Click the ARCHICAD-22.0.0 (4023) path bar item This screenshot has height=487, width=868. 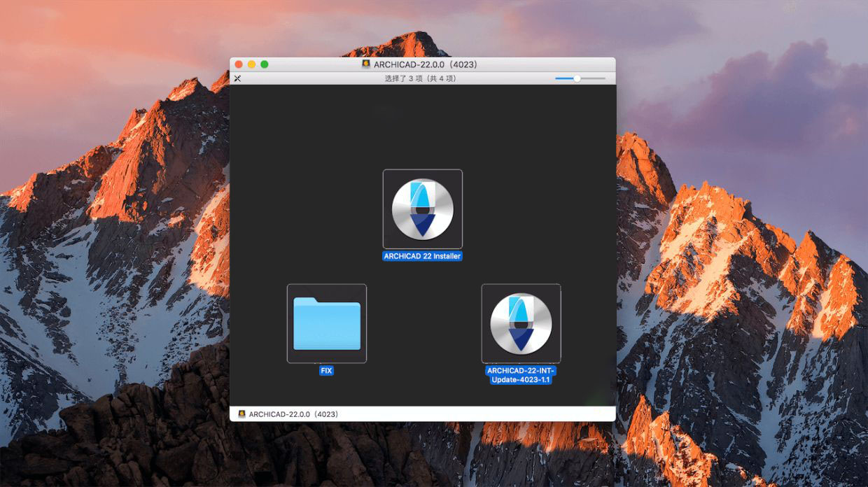coord(288,414)
